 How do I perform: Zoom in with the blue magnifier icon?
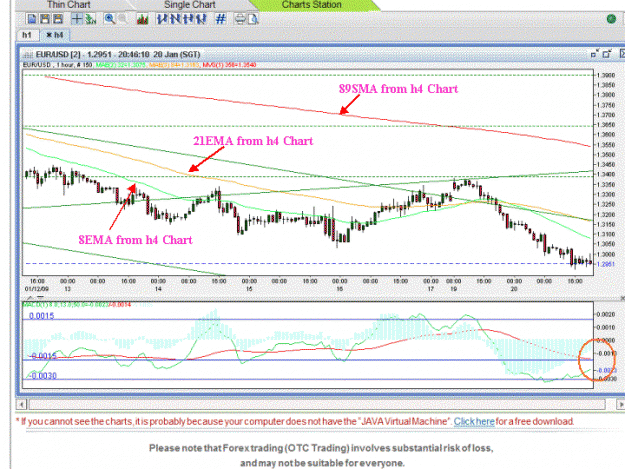[109, 19]
